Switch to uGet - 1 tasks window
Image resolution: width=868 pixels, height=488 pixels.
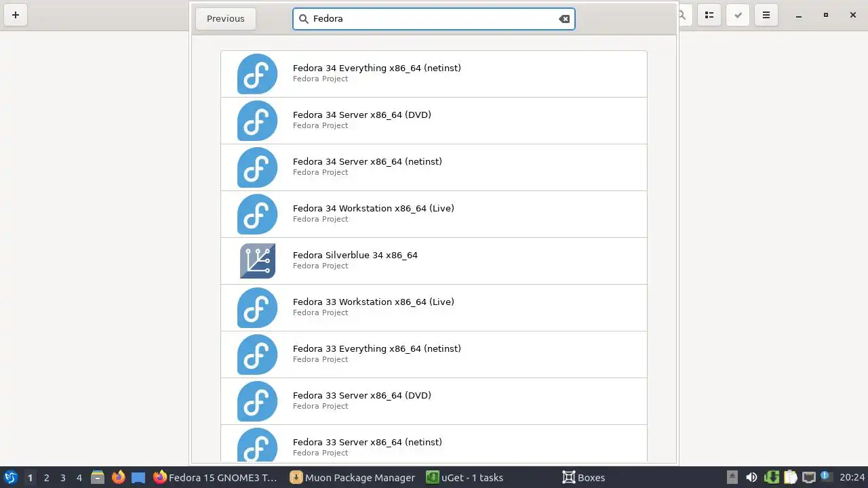click(x=490, y=478)
